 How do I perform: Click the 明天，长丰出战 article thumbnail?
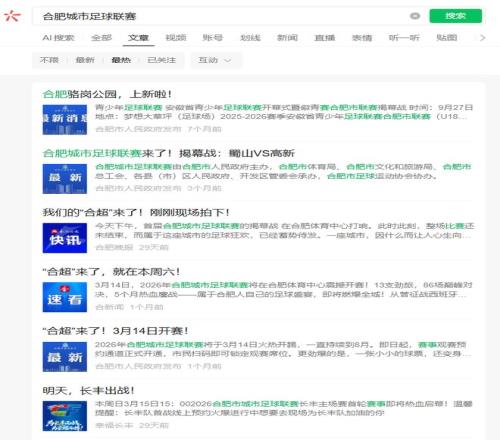coord(65,416)
